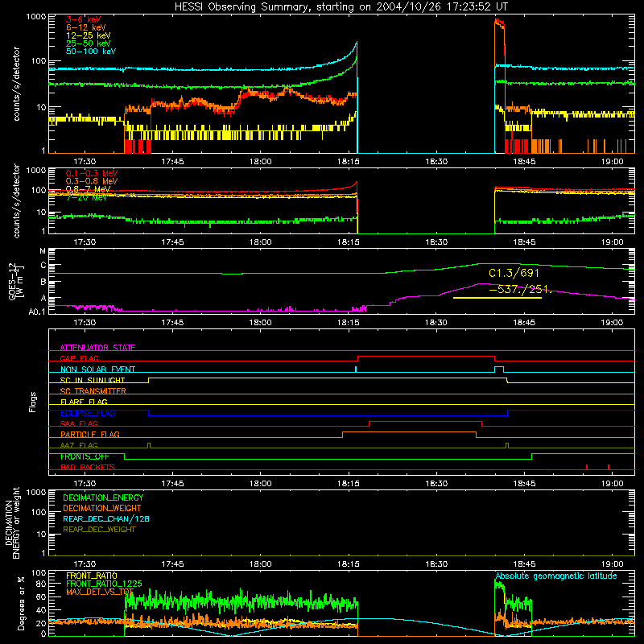Click the A0.1 tick label on GOES axis
The image size is (644, 644).
(x=37, y=312)
